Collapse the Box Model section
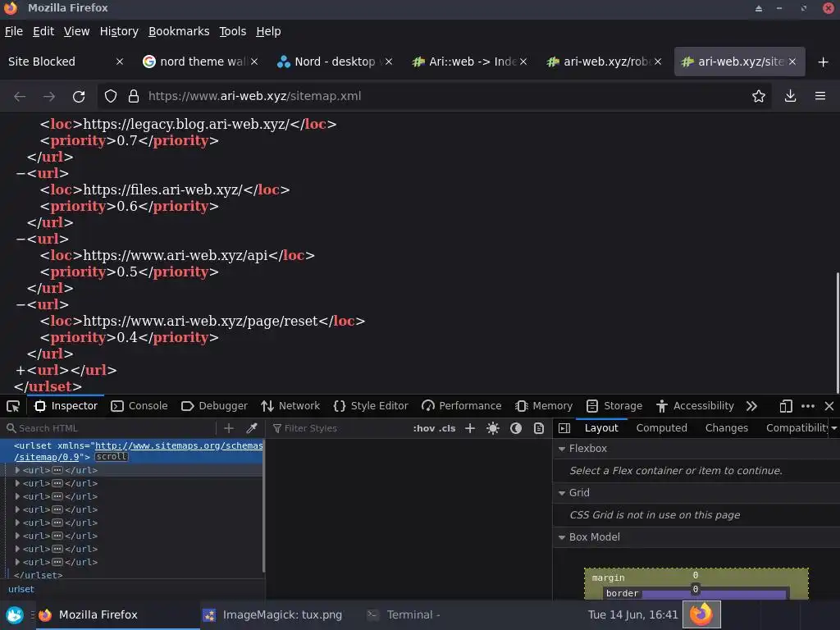Image resolution: width=840 pixels, height=630 pixels. [x=562, y=537]
